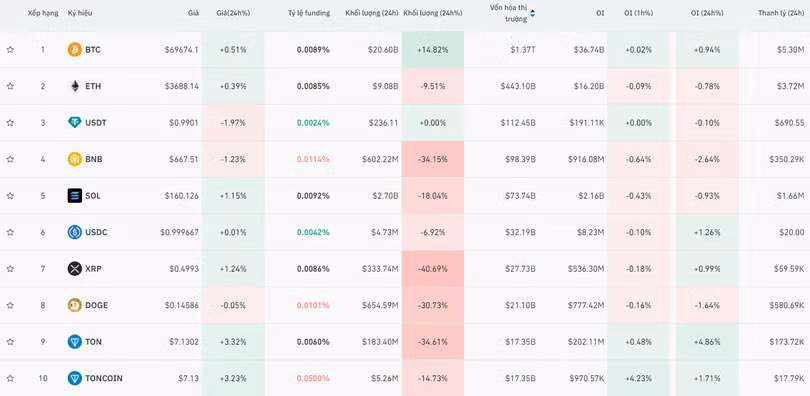Click TON price change +3.32% cell
The height and width of the screenshot is (396, 810).
(233, 342)
